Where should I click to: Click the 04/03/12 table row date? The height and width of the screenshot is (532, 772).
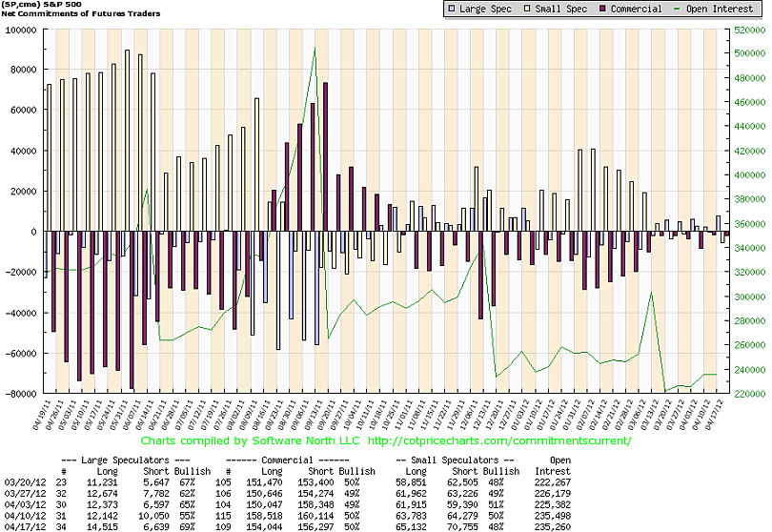coord(25,505)
